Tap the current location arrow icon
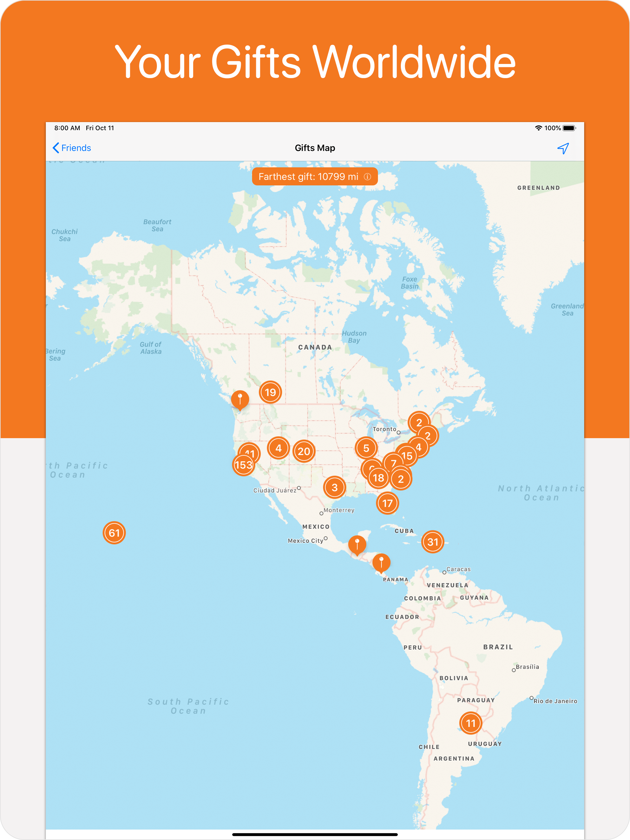This screenshot has height=840, width=630. click(563, 148)
